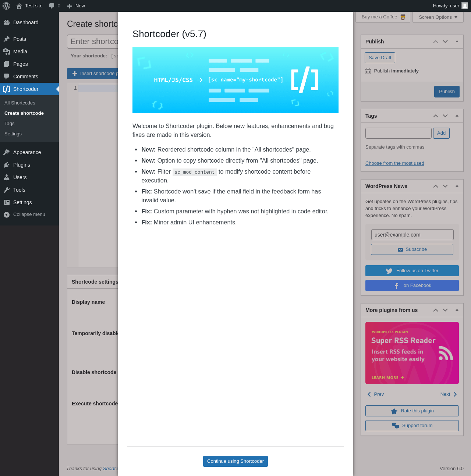Viewport: 471px width, 476px height.
Task: Move the WordPress News panel down
Action: pos(445,186)
